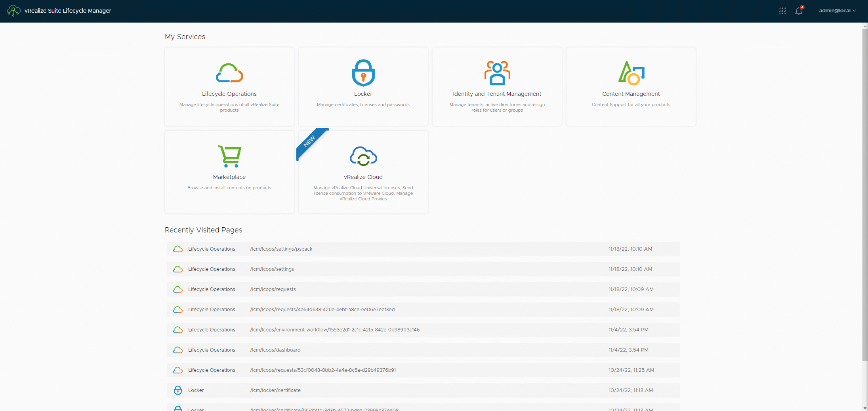868x411 pixels.
Task: Click the 10/24/22, 11:25 AM timestamp
Action: click(631, 370)
